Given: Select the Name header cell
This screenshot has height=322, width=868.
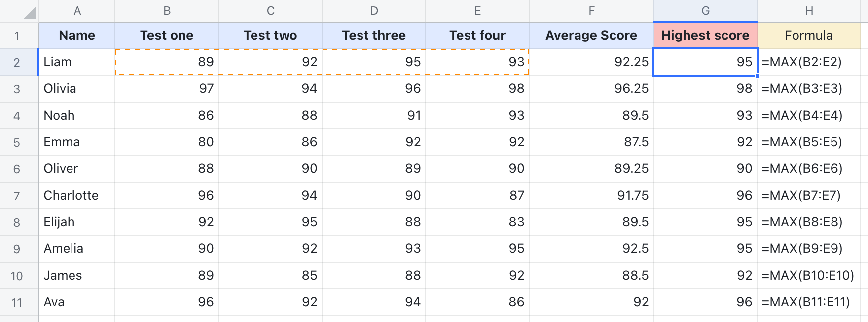Looking at the screenshot, I should (77, 35).
